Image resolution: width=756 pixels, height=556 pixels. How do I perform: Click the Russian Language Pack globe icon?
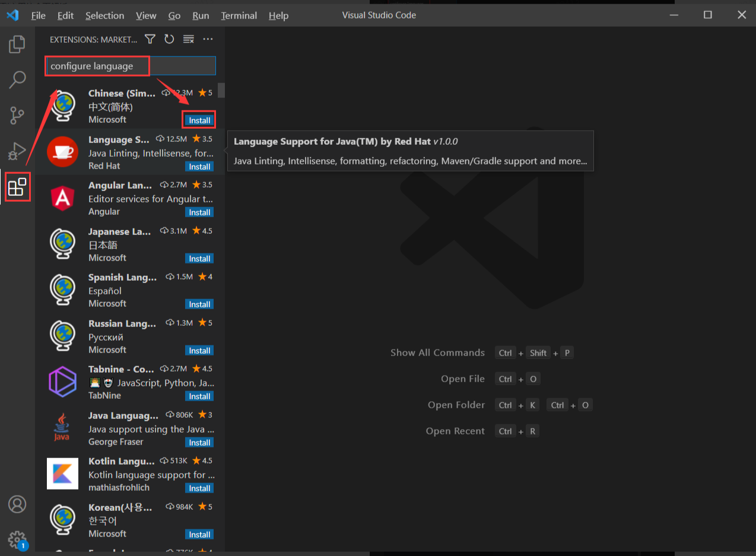[63, 336]
